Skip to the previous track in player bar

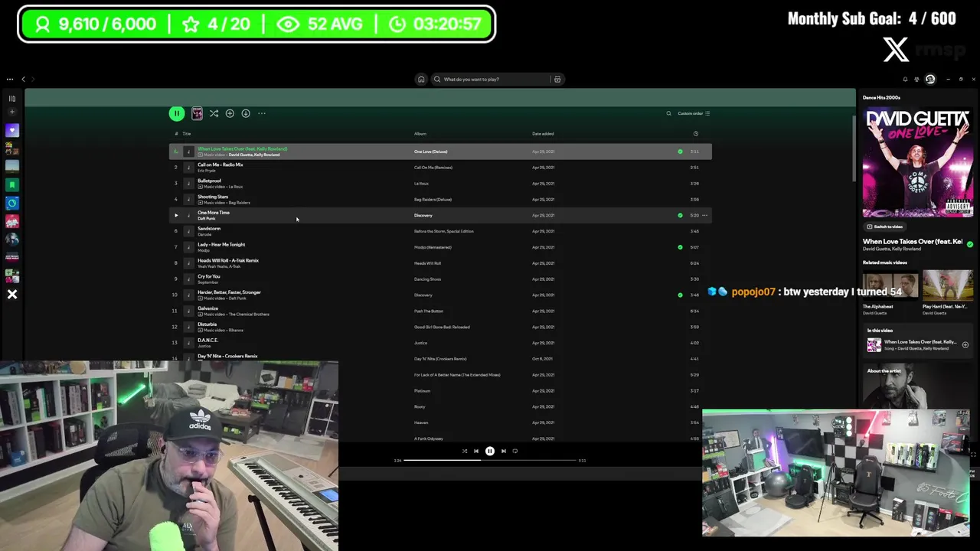pos(476,451)
